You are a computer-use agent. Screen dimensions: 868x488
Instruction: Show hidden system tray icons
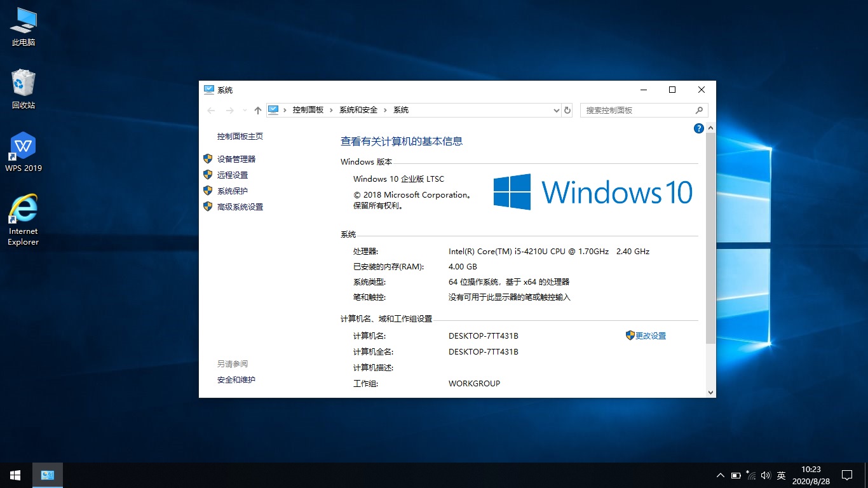click(720, 475)
